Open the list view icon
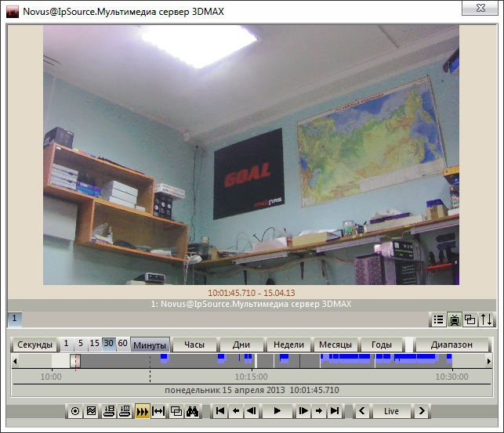Viewport: 504px width, 433px height. pyautogui.click(x=438, y=319)
